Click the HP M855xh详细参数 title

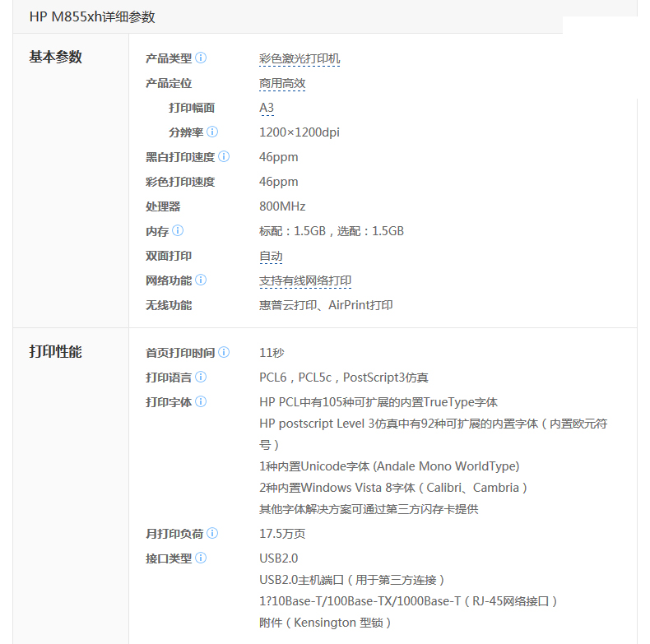[92, 17]
